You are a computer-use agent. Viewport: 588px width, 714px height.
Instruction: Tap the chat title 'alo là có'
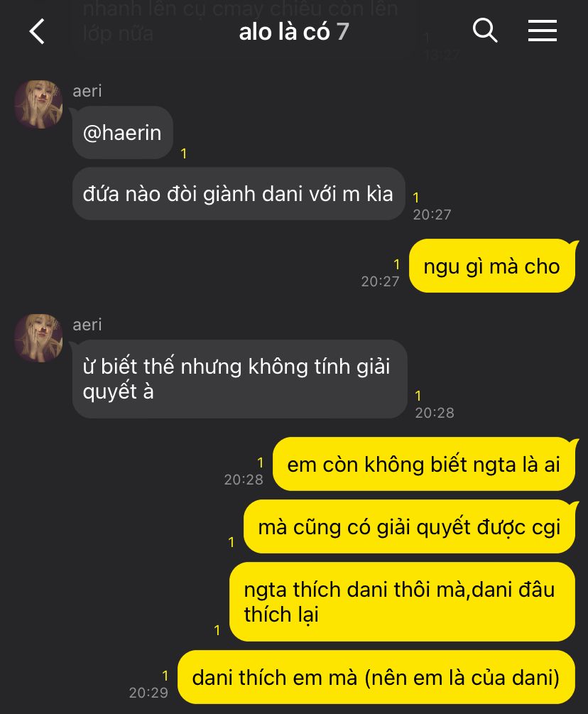coord(284,32)
